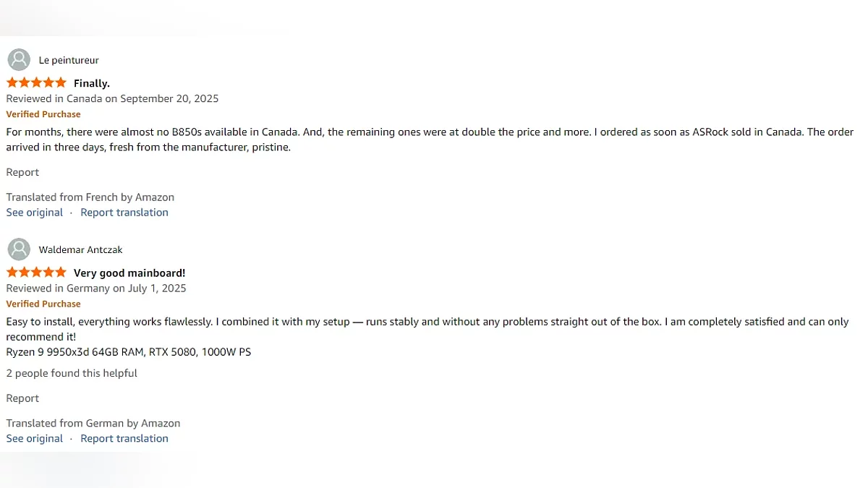Open the "Finally." review title
This screenshot has width=868, height=488.
point(92,83)
